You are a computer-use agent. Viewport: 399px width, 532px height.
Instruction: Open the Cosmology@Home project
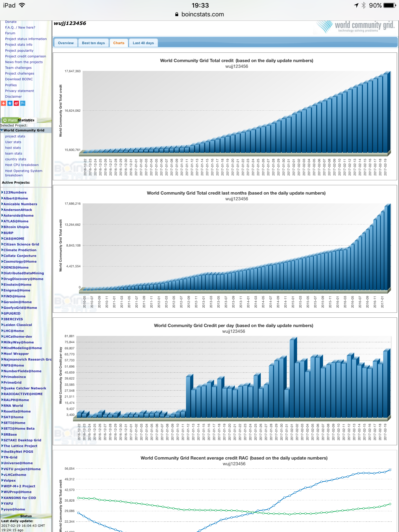[x=20, y=261]
